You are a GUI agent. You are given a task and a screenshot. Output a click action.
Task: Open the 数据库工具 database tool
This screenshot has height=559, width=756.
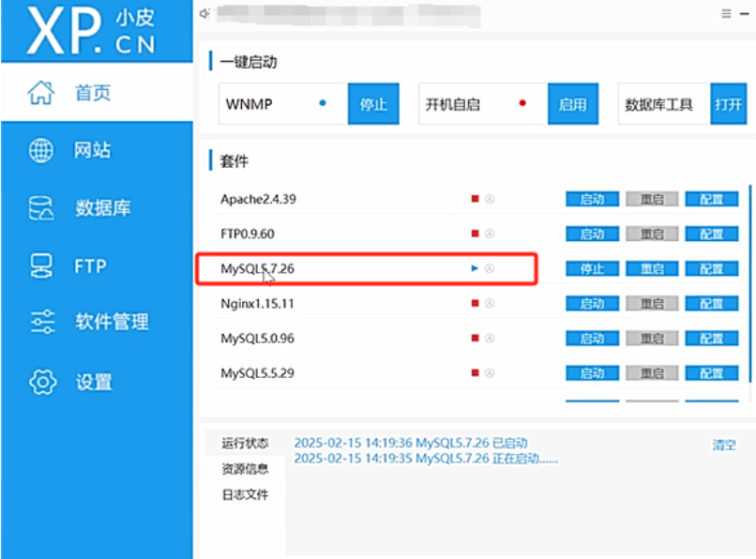(728, 104)
